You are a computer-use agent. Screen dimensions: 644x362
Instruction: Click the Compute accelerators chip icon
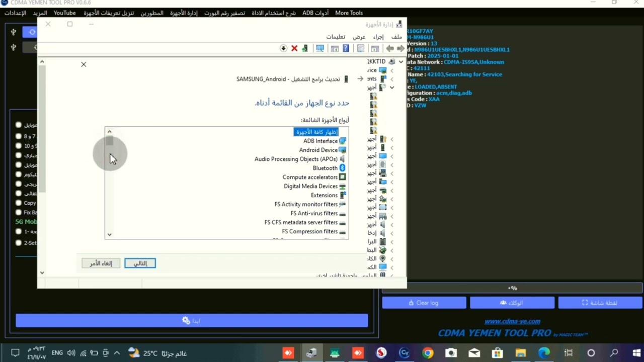pos(342,177)
